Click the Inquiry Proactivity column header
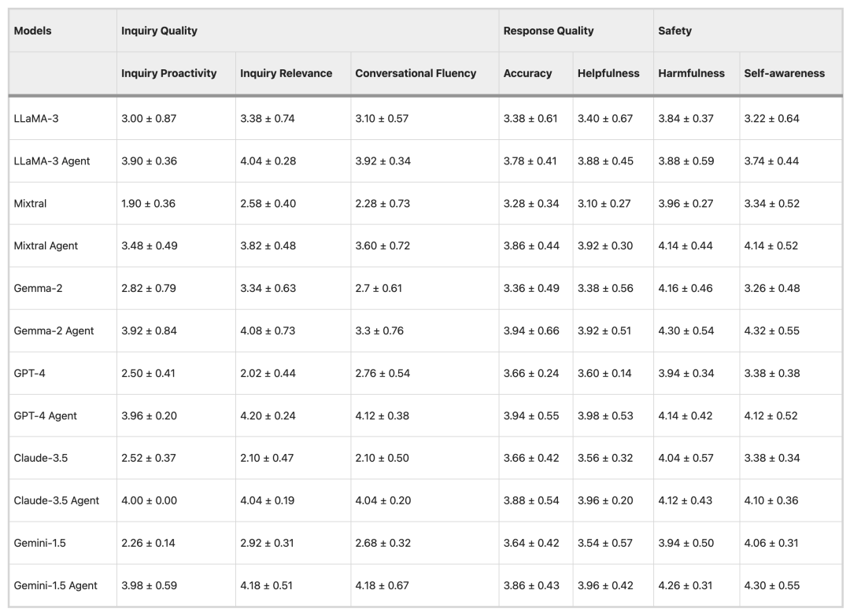Screen dimensions: 850x616 168,73
